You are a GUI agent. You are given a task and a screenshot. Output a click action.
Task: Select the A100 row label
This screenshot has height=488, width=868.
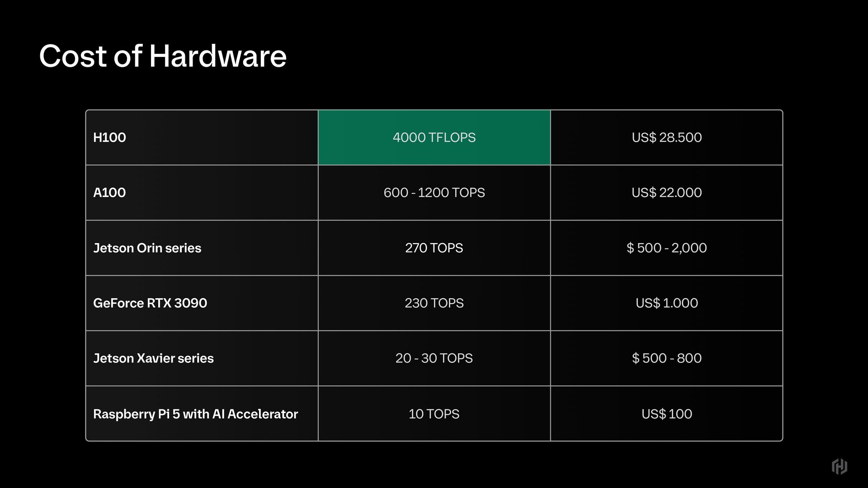click(109, 192)
